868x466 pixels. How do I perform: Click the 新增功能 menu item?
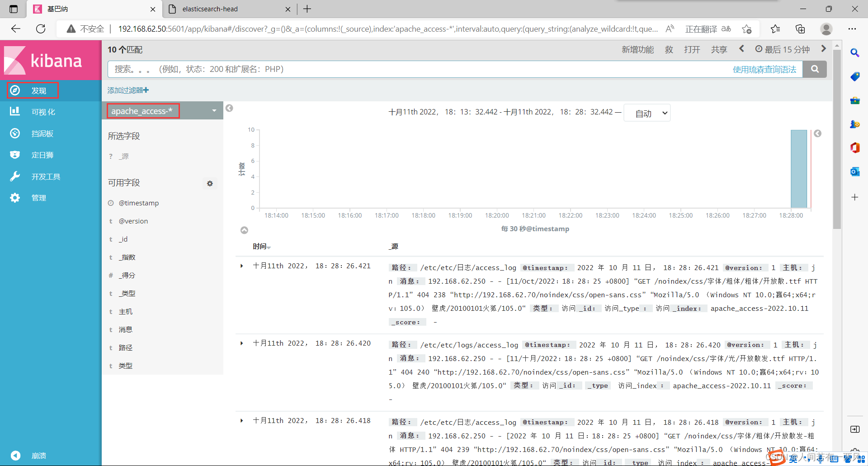[637, 49]
